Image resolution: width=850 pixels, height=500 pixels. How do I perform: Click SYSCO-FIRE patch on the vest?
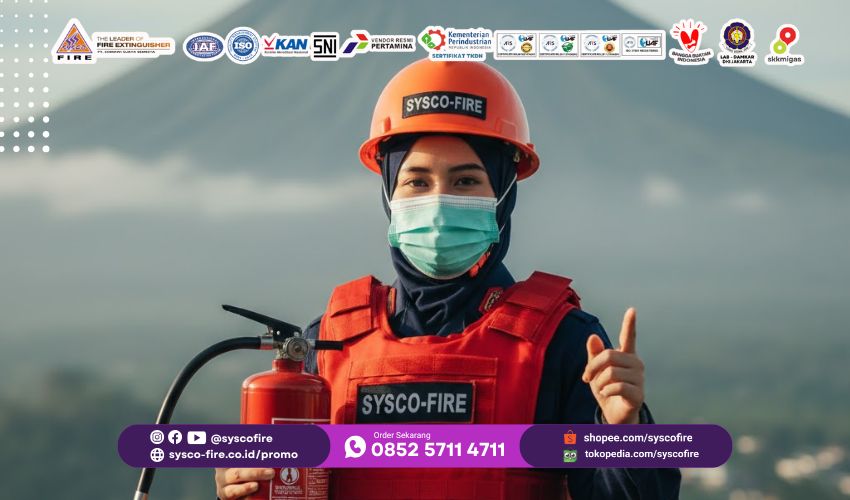coord(415,403)
